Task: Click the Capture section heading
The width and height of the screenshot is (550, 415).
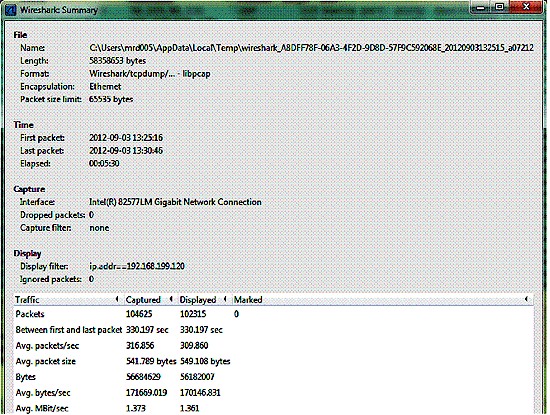Action: [x=29, y=189]
